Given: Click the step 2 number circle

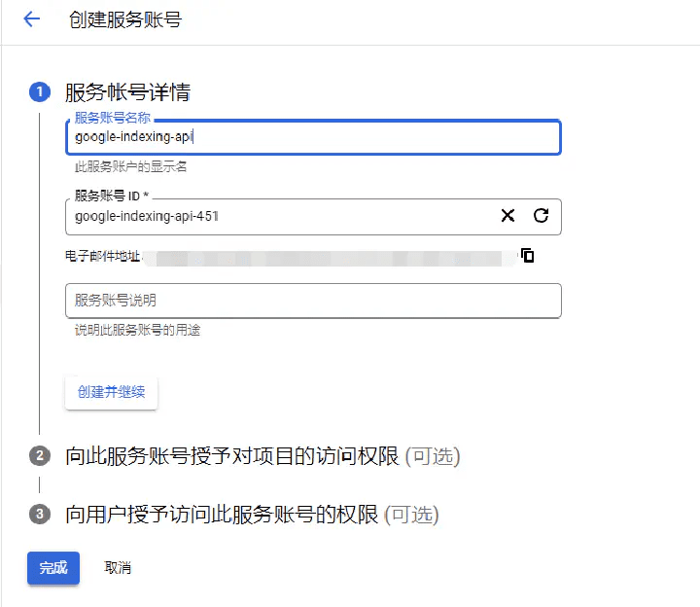Looking at the screenshot, I should (40, 456).
